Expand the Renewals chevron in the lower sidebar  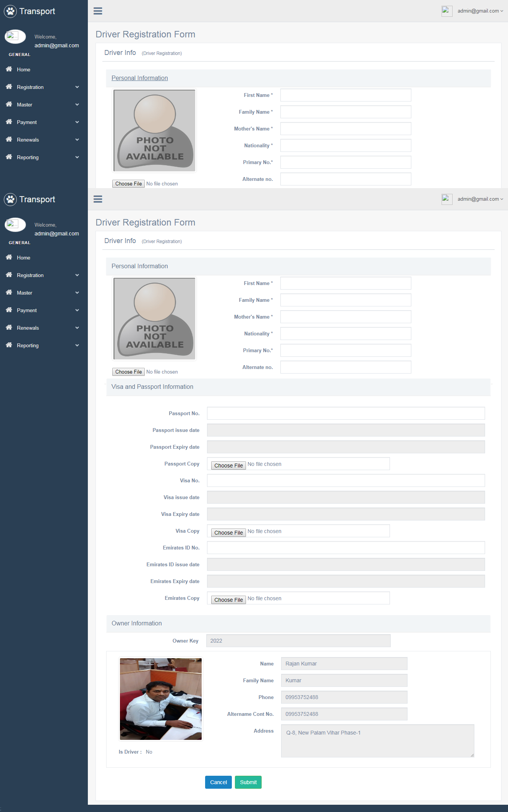(77, 328)
